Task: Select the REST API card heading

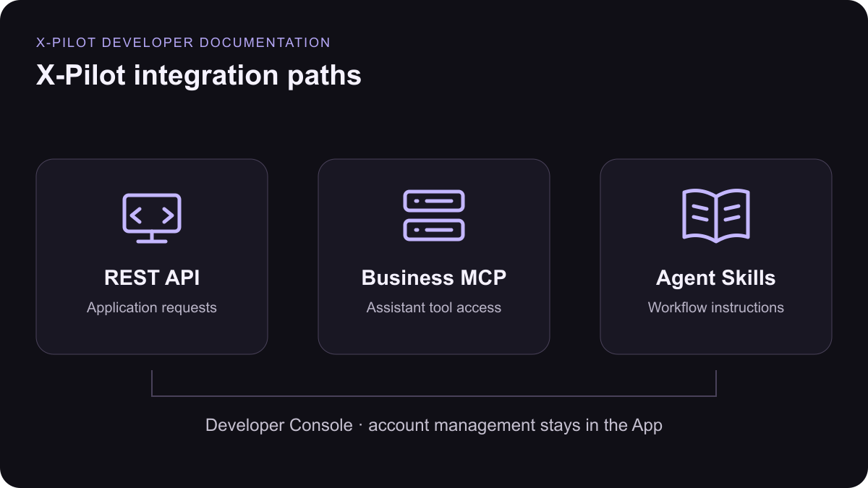Action: pos(152,278)
